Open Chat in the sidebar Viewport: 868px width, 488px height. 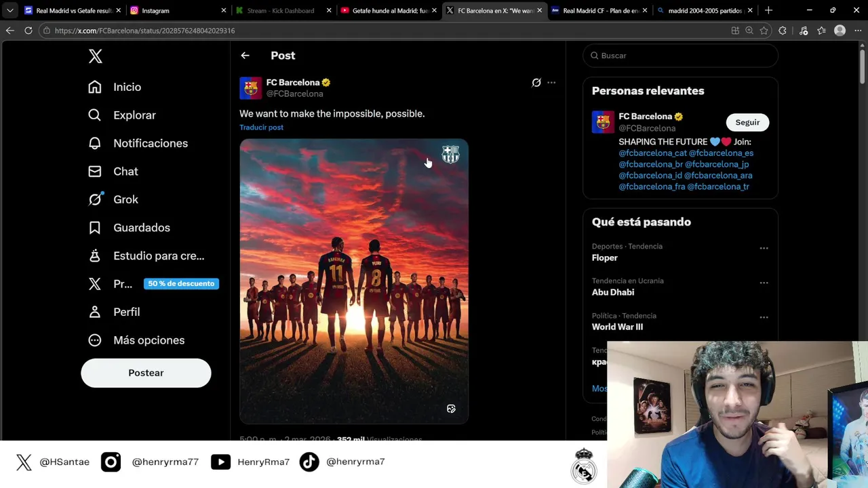(x=113, y=171)
